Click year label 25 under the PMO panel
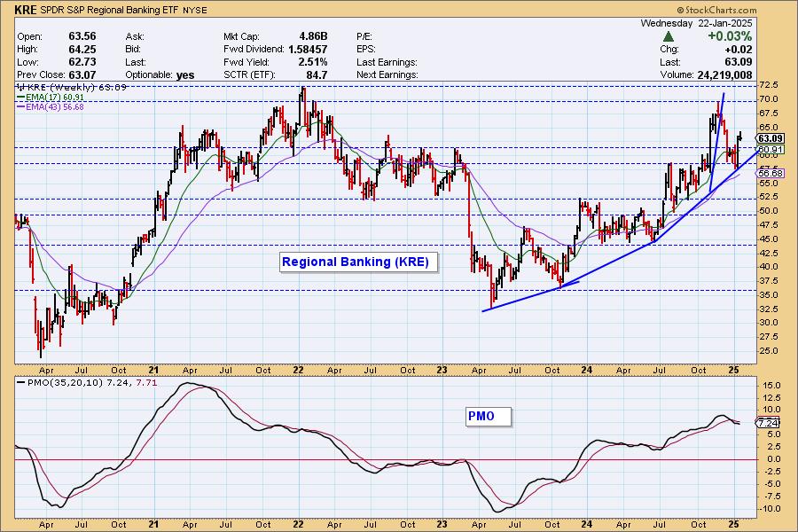Viewport: 798px width, 532px height. 733,524
